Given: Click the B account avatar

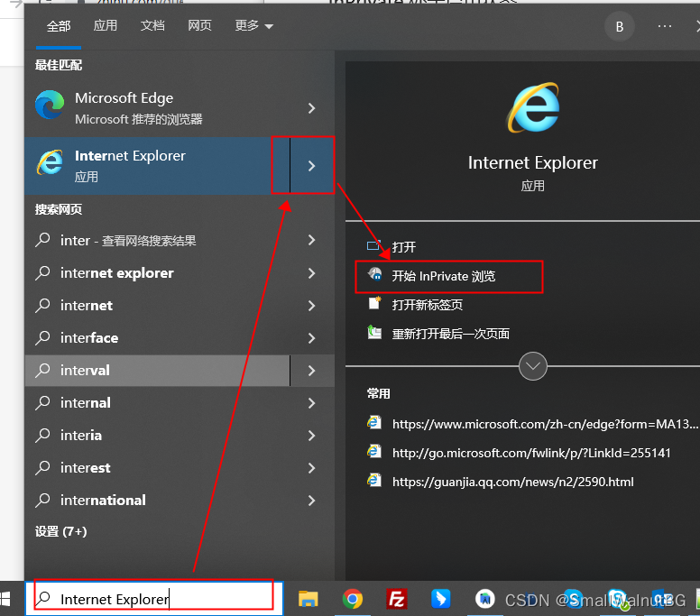Looking at the screenshot, I should (x=619, y=27).
